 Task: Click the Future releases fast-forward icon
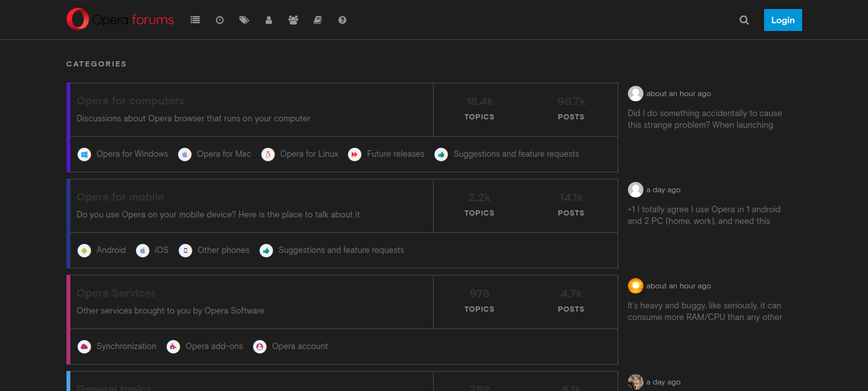point(354,154)
